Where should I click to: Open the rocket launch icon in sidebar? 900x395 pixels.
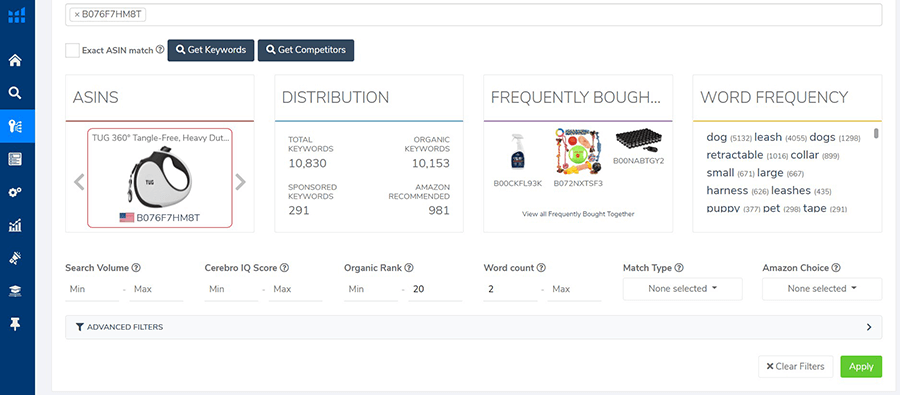click(x=15, y=259)
